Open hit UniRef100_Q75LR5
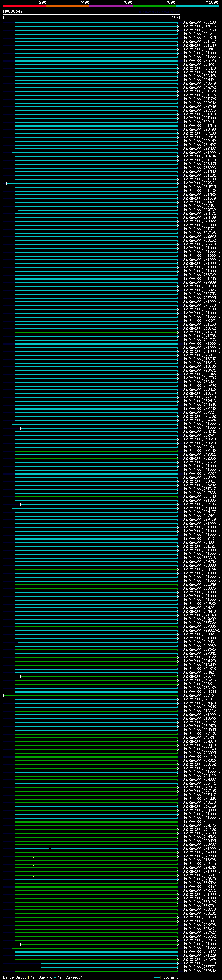Image resolution: width=222 pixels, height=980 pixels. (x=199, y=60)
